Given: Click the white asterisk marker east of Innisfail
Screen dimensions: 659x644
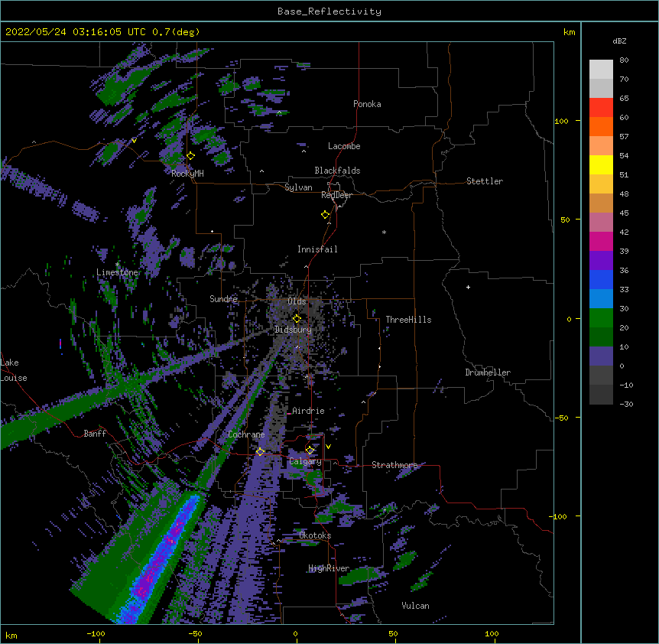Looking at the screenshot, I should 384,232.
